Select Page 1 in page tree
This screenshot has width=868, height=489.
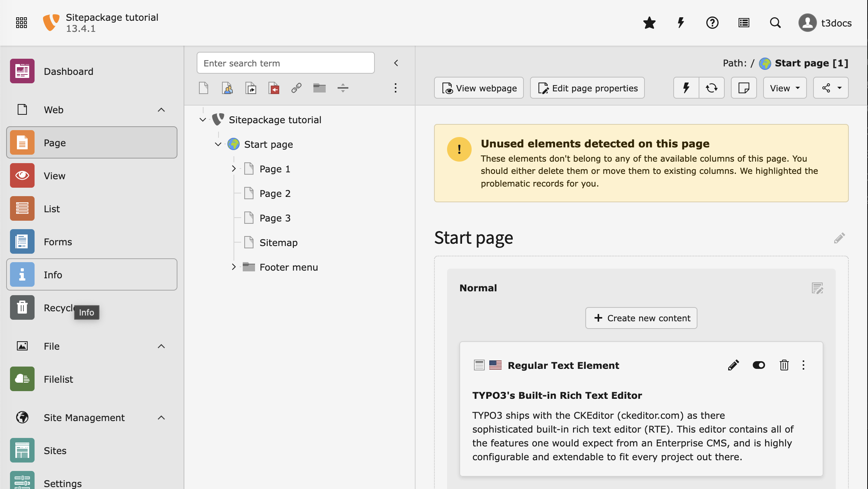point(275,169)
